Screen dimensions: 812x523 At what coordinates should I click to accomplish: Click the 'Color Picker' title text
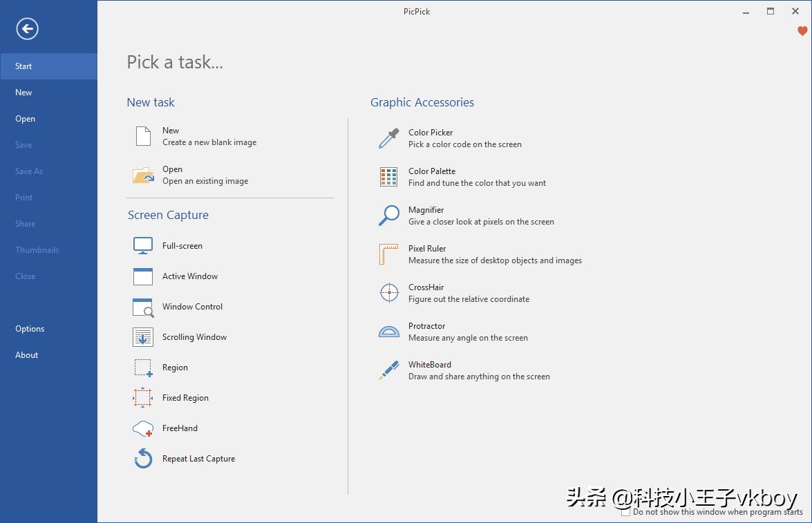coord(431,133)
